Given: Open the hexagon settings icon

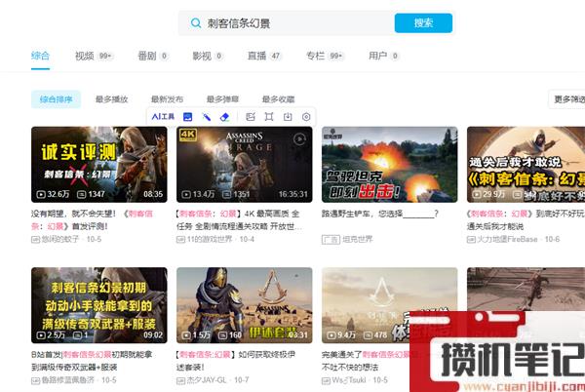Looking at the screenshot, I should click(x=306, y=117).
